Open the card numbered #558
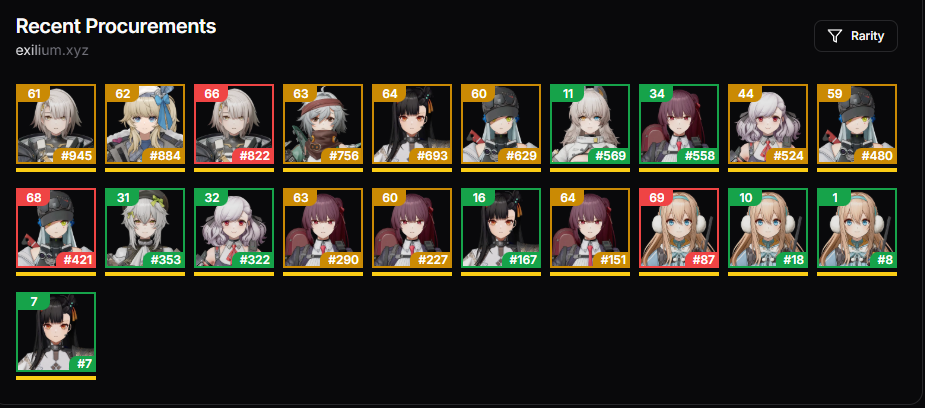The width and height of the screenshot is (925, 408). [x=679, y=124]
